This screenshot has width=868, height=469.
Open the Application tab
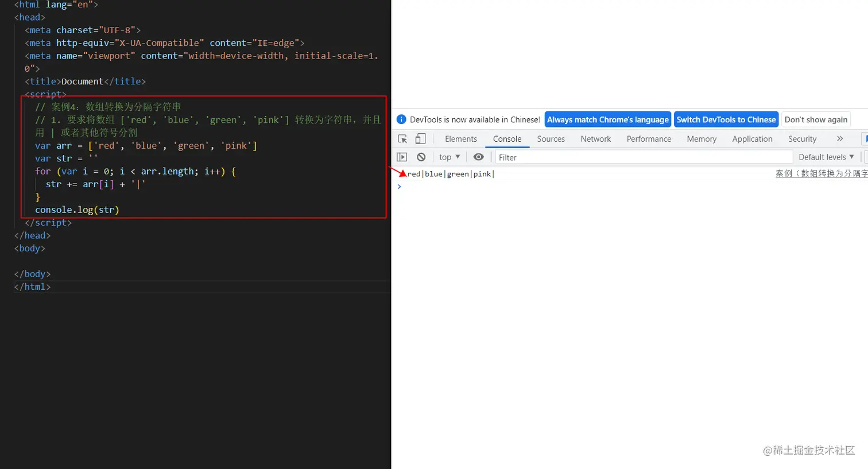click(752, 139)
